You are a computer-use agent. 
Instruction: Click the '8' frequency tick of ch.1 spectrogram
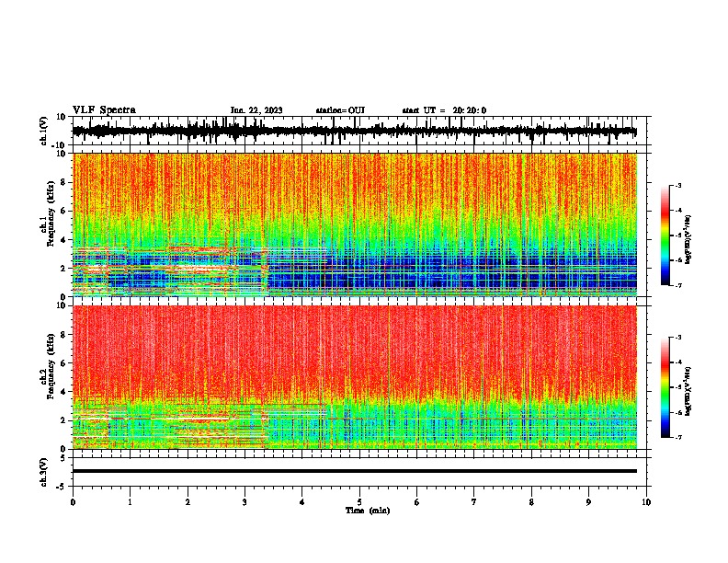[x=63, y=182]
